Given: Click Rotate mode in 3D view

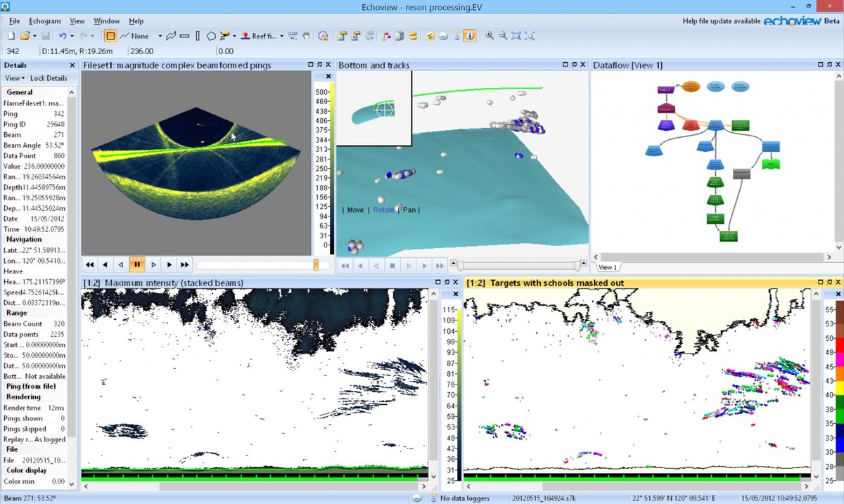Looking at the screenshot, I should [x=383, y=209].
